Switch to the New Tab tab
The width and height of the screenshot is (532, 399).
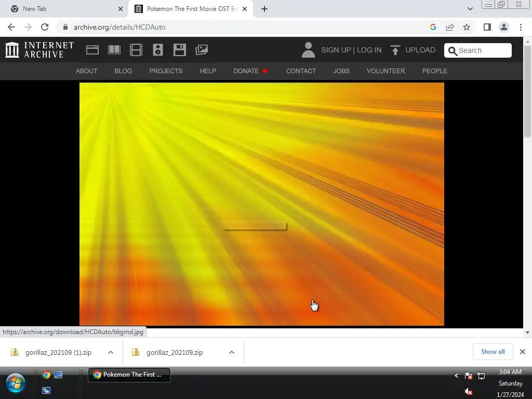click(x=64, y=9)
